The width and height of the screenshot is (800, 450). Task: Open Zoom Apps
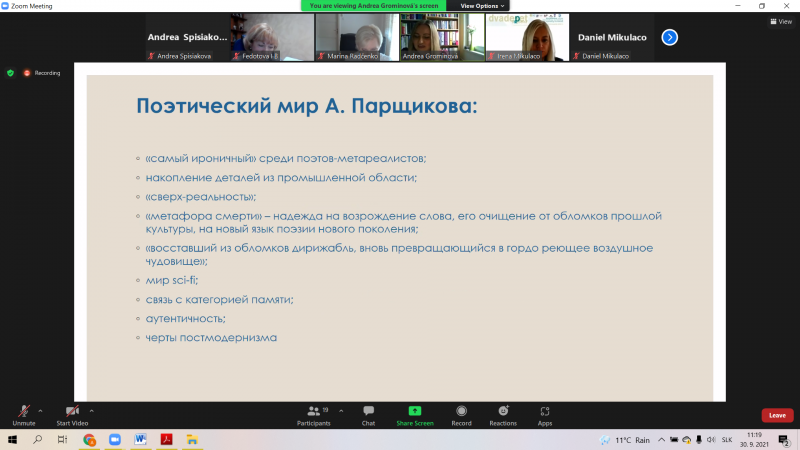[545, 414]
